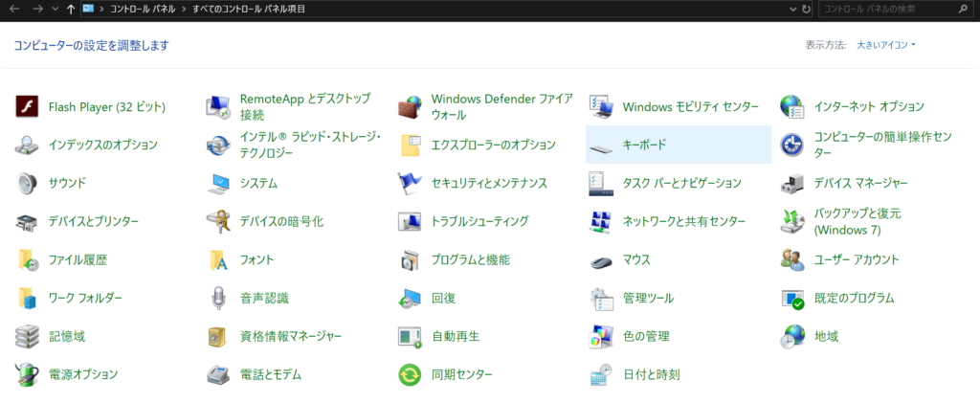Open the 回復 link
The image size is (980, 403).
coord(443,298)
